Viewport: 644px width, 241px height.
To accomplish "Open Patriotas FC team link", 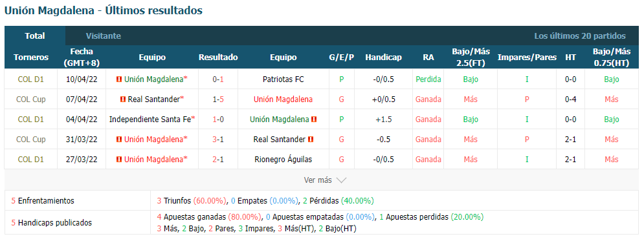I will click(x=283, y=79).
